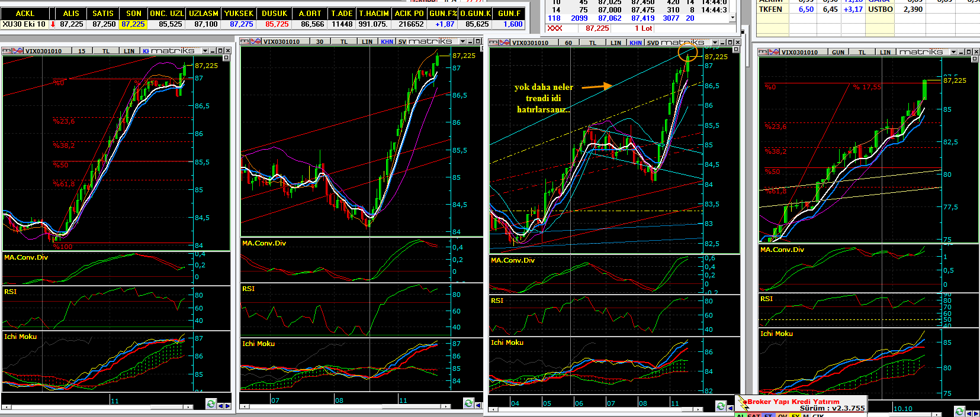Click the refresh icon under the GUN daily chart
980x417 pixels.
960,410
